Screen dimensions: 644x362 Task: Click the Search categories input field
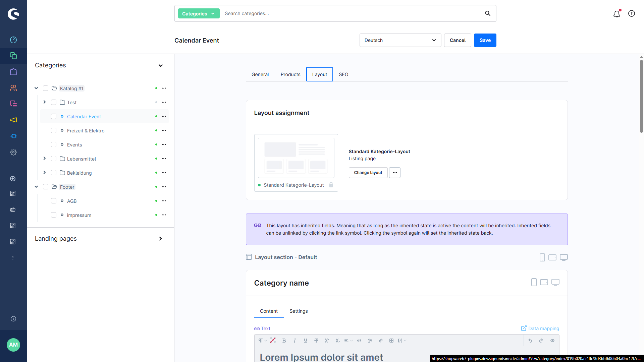[352, 13]
